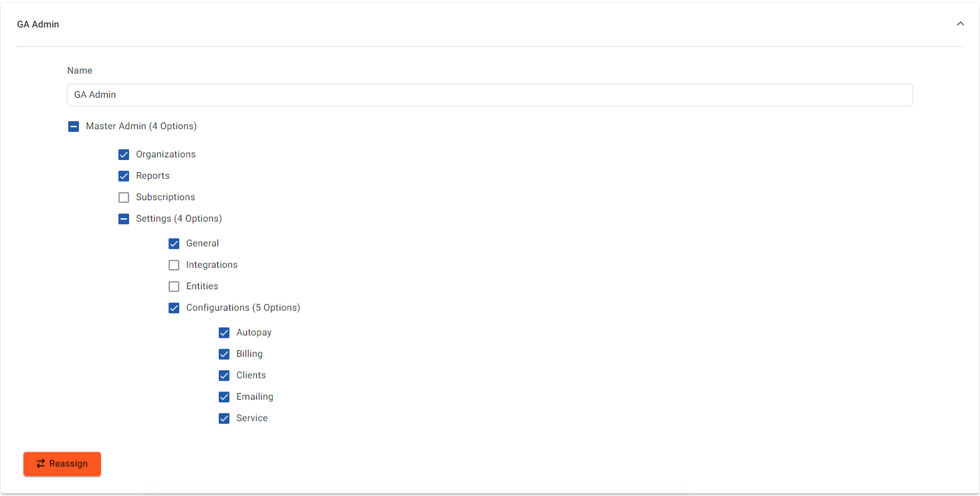This screenshot has width=980, height=496.
Task: Toggle the Master Admin parent checkbox
Action: tap(74, 127)
